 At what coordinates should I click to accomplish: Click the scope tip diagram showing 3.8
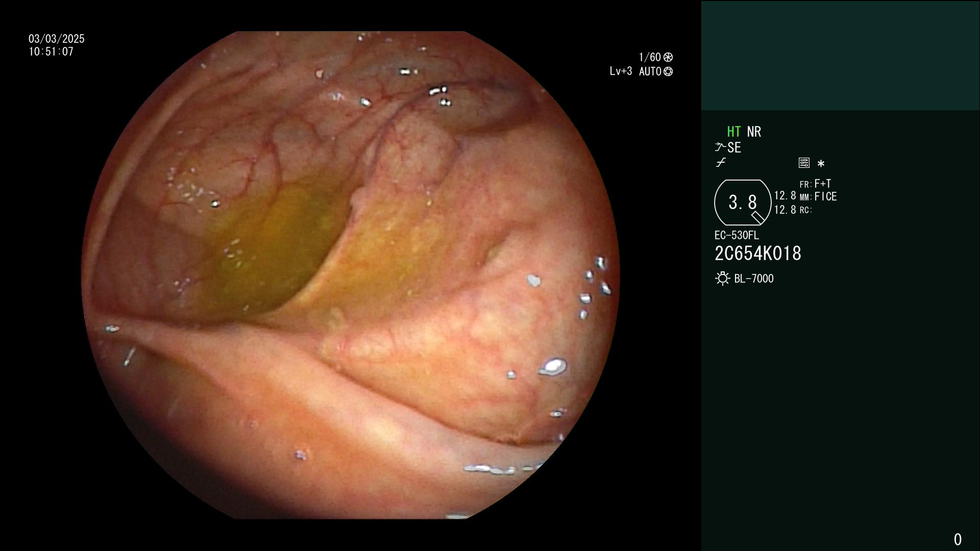point(743,203)
